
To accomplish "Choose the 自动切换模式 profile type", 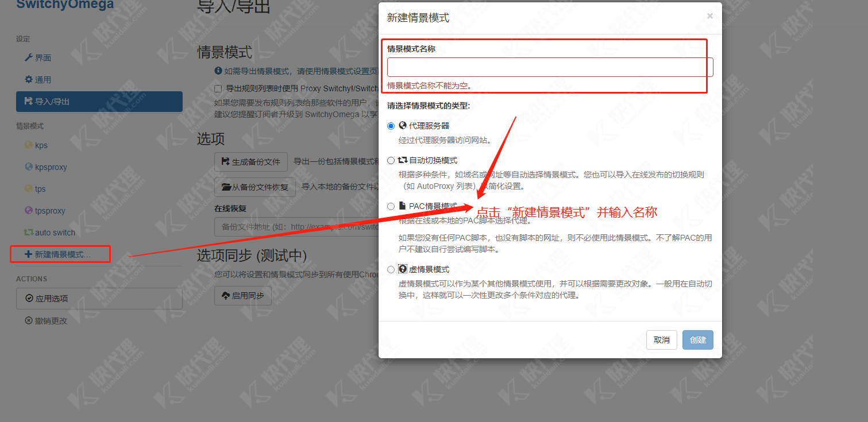I will point(391,160).
